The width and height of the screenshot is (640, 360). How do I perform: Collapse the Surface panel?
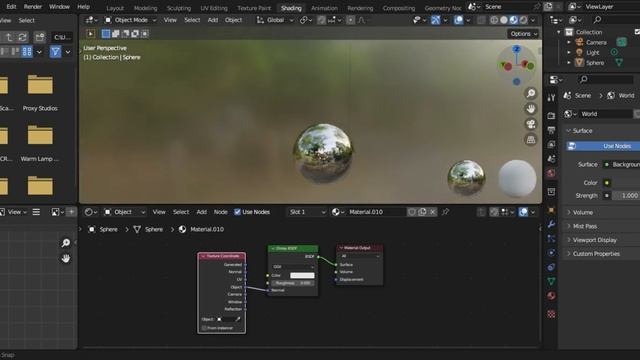click(582, 131)
